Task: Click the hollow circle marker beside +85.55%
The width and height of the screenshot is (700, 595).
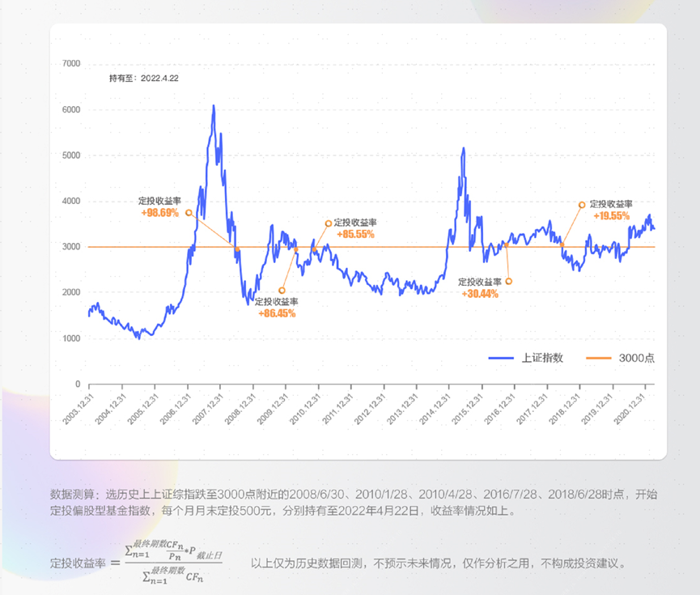Action: click(x=328, y=223)
